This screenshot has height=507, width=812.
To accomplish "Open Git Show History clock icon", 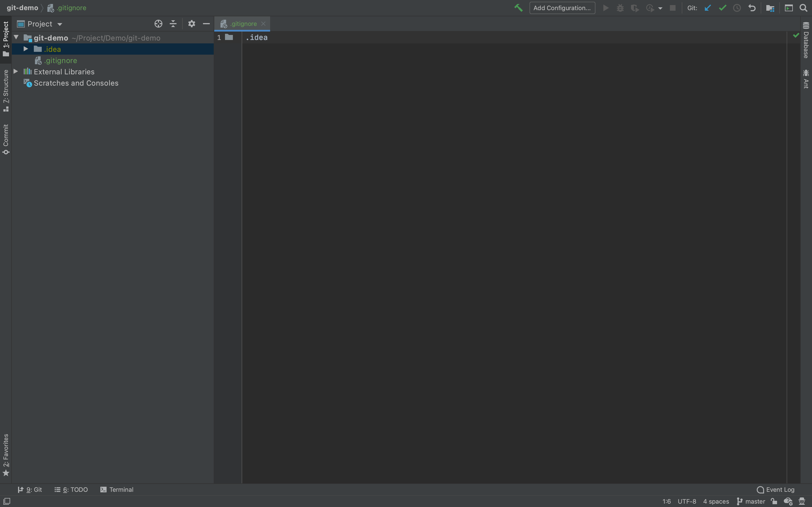I will [x=737, y=8].
